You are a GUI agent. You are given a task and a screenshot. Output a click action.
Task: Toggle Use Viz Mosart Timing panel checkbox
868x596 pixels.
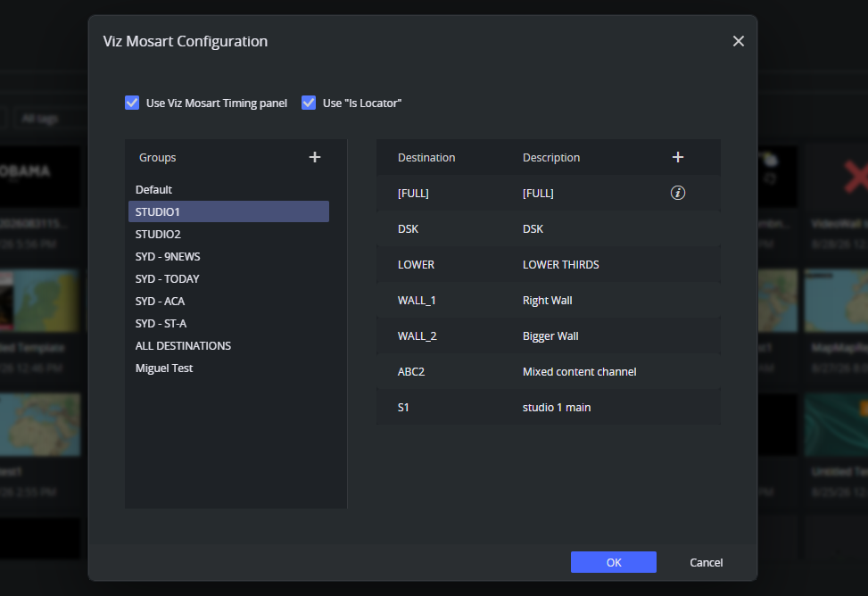pyautogui.click(x=132, y=103)
